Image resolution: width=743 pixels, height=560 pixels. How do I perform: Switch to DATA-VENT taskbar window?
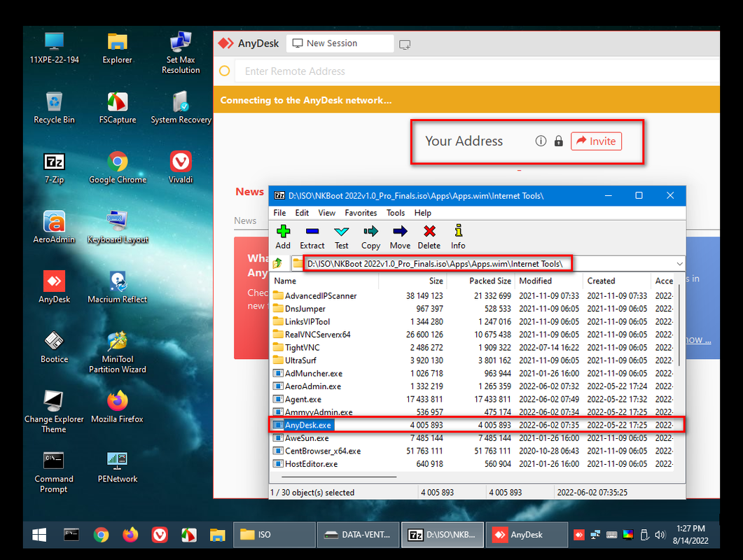(x=359, y=535)
